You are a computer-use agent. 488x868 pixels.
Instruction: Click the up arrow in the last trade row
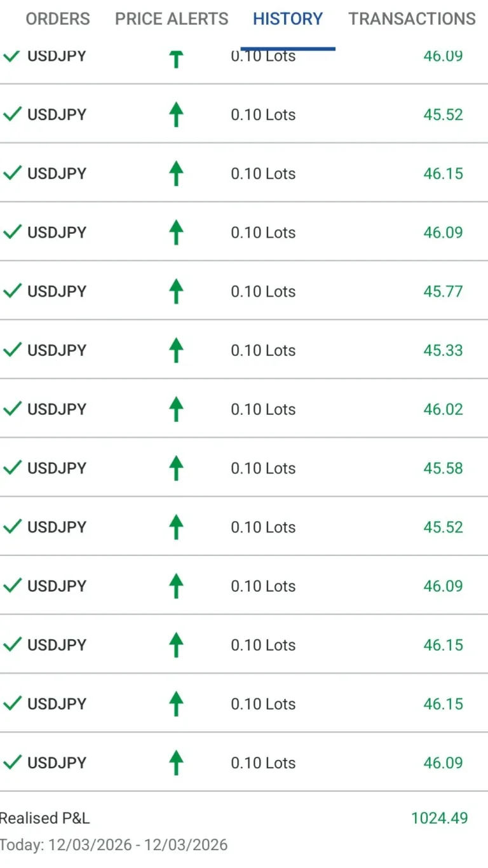[x=176, y=763]
